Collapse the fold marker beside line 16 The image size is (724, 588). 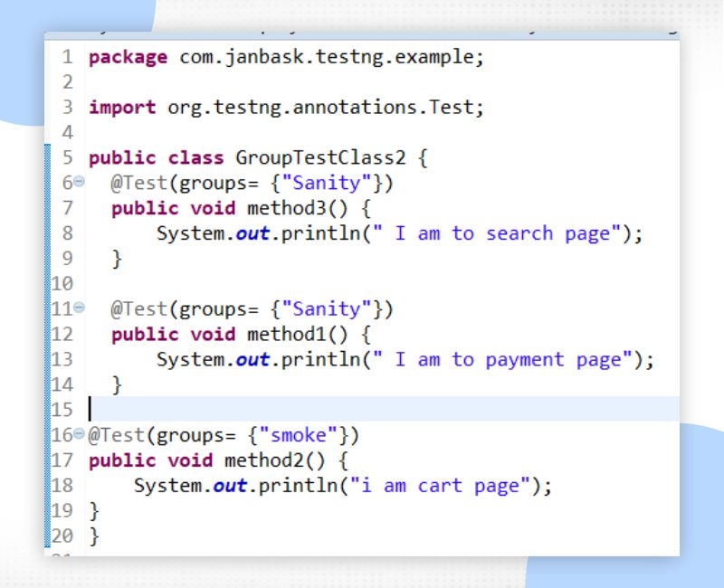[79, 435]
